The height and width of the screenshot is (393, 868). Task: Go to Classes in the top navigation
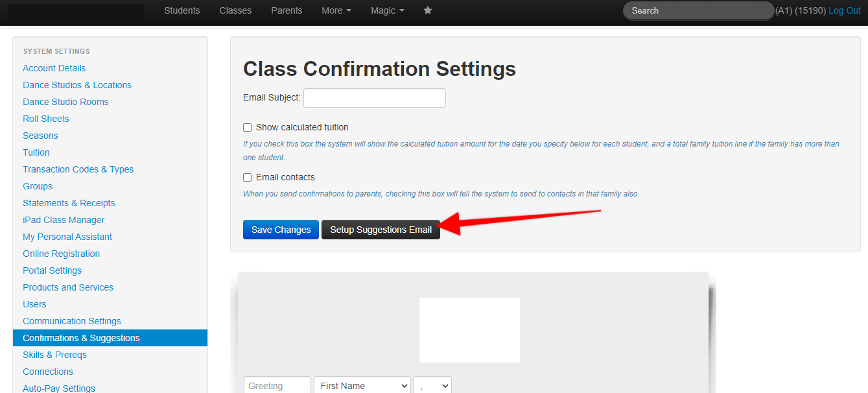pyautogui.click(x=235, y=10)
